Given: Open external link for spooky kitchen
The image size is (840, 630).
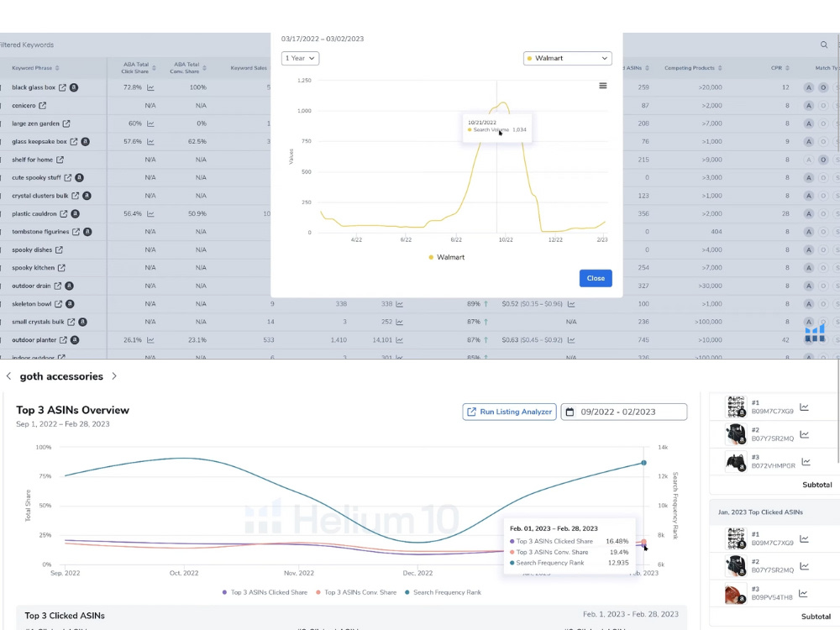Looking at the screenshot, I should click(x=61, y=268).
